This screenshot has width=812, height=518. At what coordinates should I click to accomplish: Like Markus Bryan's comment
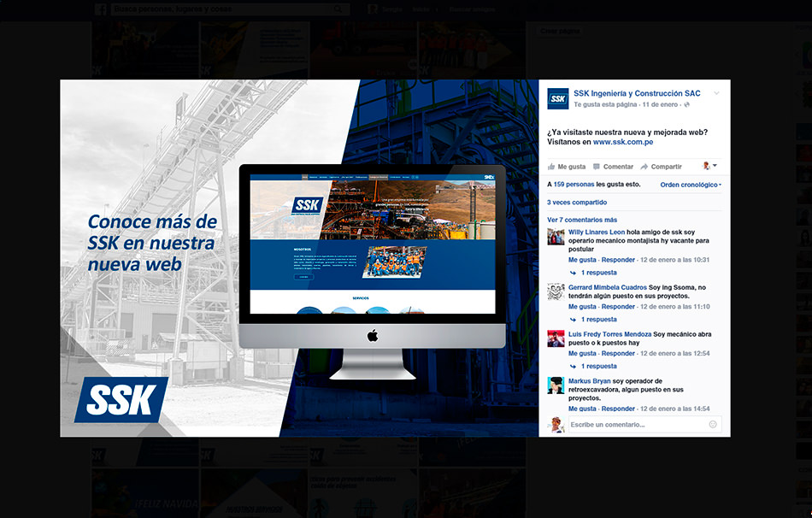[583, 409]
